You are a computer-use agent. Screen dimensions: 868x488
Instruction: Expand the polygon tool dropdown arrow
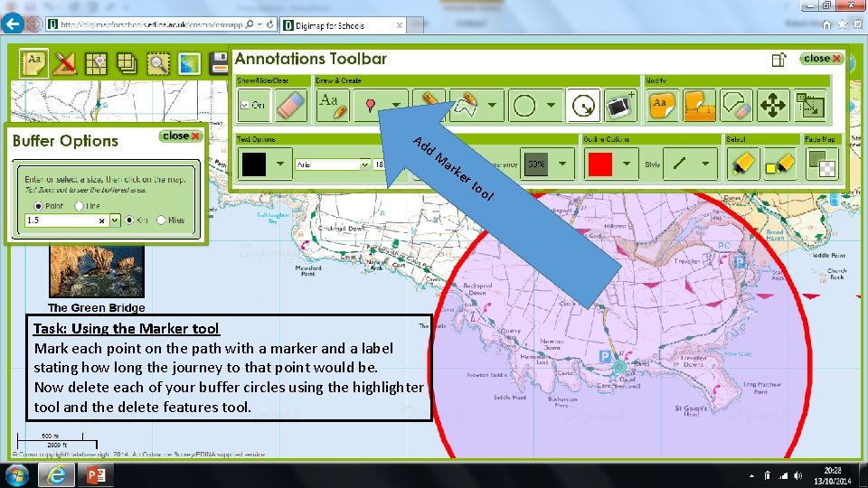[x=492, y=105]
